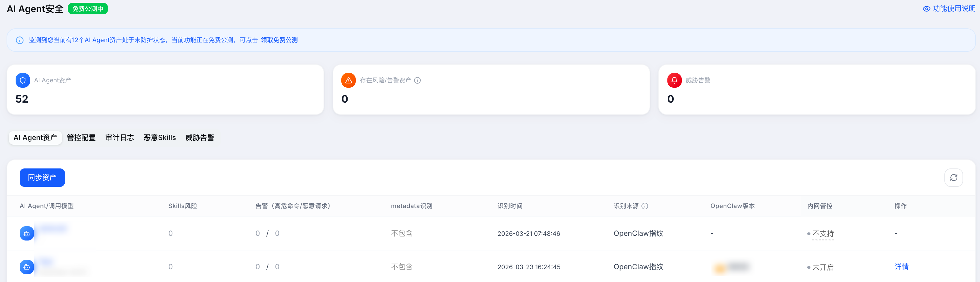Image resolution: width=980 pixels, height=282 pixels.
Task: Click the second row's robot agent icon
Action: pos(27,267)
